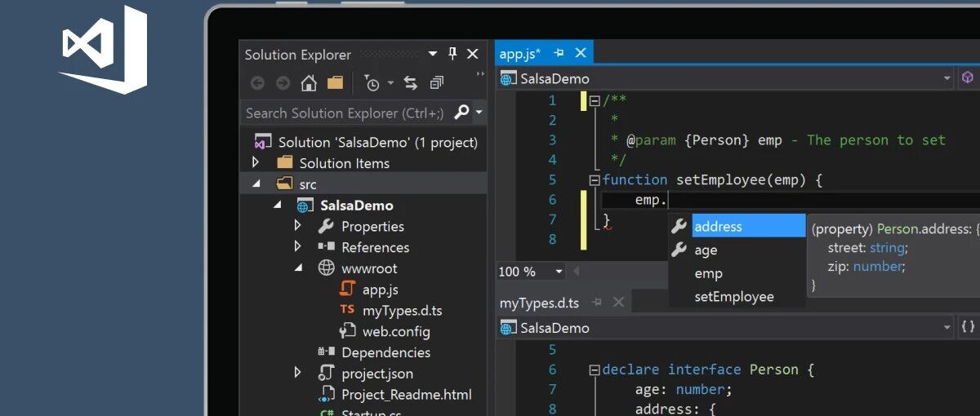
Task: Select the Dependencies node
Action: tap(385, 352)
